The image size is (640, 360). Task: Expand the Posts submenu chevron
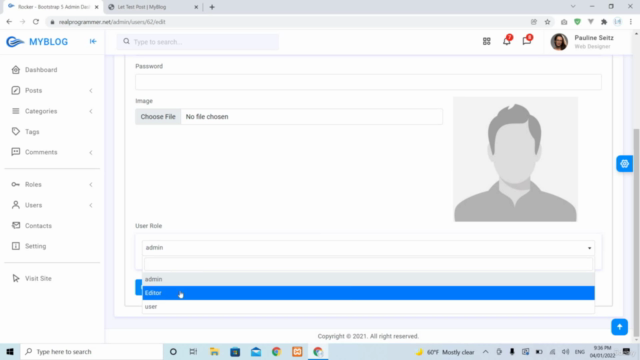click(x=91, y=91)
